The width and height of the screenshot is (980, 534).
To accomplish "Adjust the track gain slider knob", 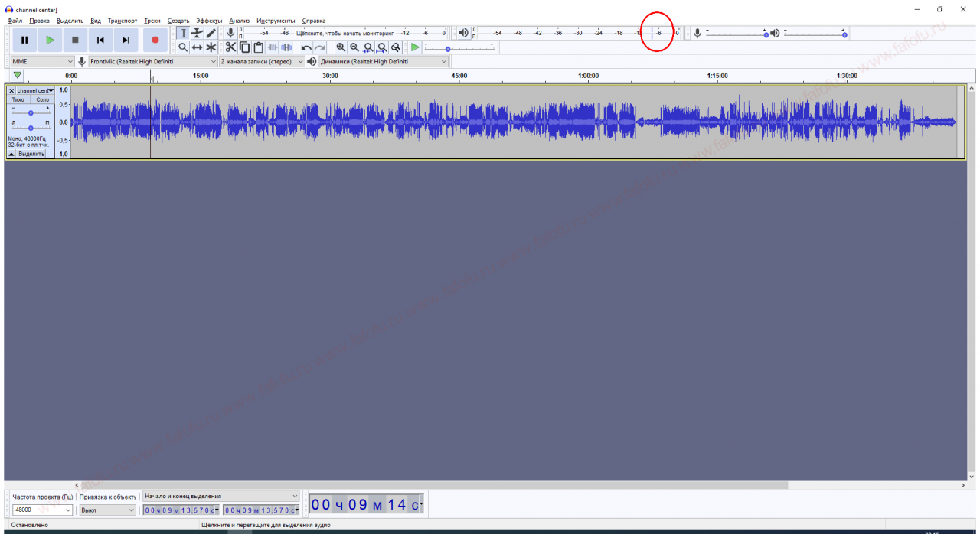I will tap(31, 112).
